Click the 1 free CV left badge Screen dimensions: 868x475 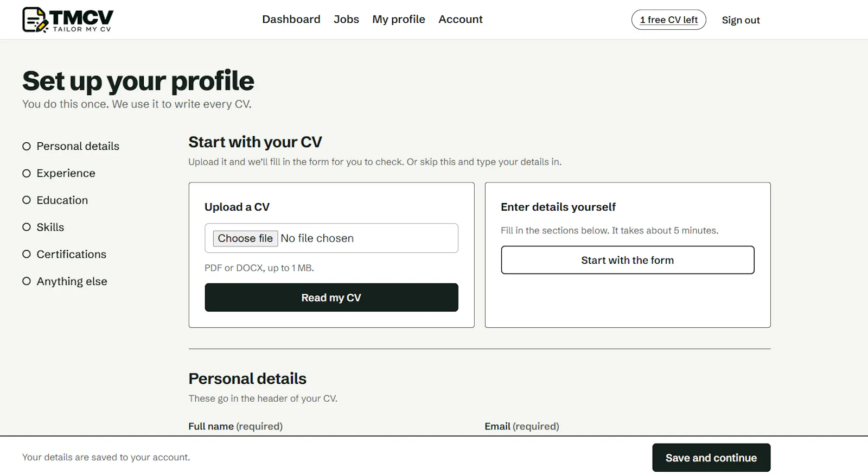click(669, 20)
